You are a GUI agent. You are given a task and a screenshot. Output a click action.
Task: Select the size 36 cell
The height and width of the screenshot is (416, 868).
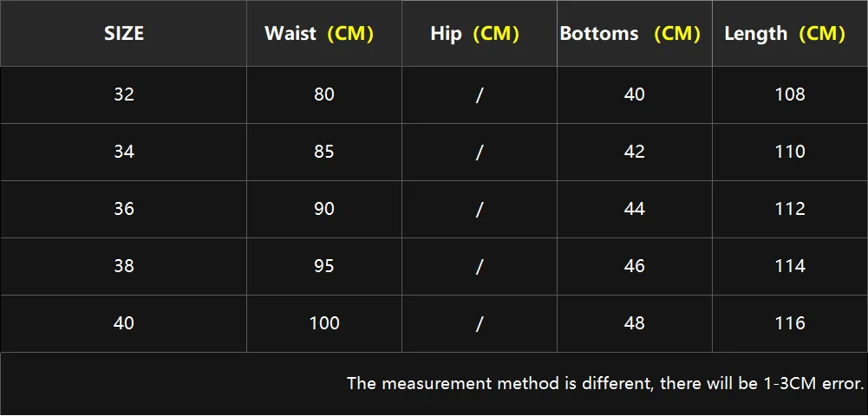123,209
